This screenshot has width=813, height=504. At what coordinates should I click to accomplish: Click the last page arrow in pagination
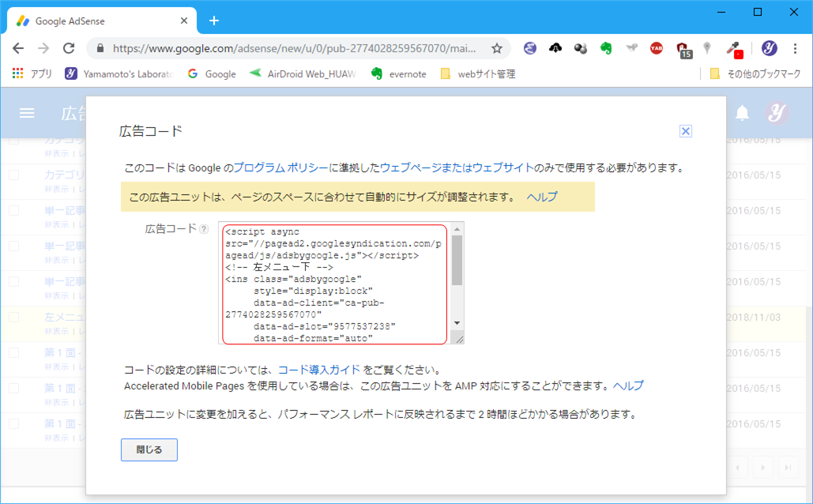pyautogui.click(x=789, y=468)
